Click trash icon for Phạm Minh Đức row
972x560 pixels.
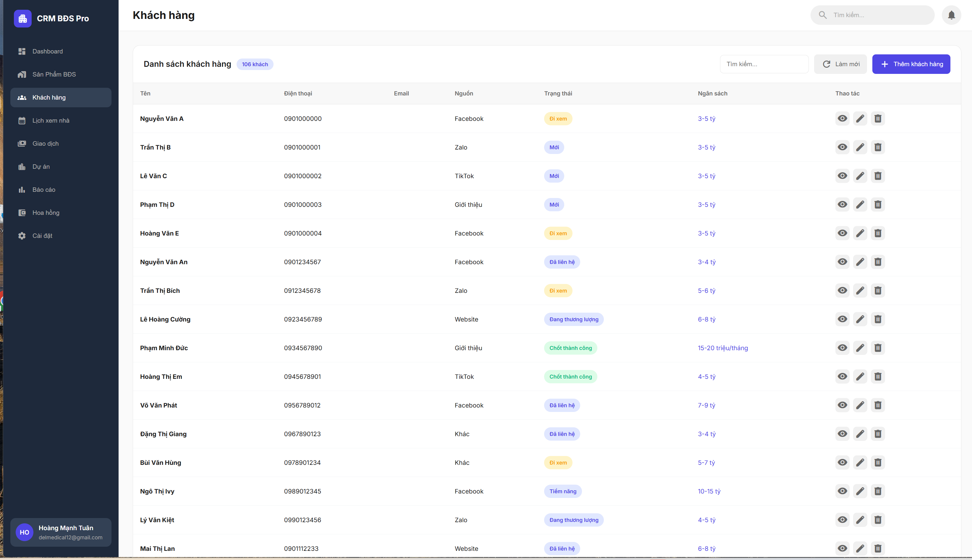pyautogui.click(x=878, y=348)
